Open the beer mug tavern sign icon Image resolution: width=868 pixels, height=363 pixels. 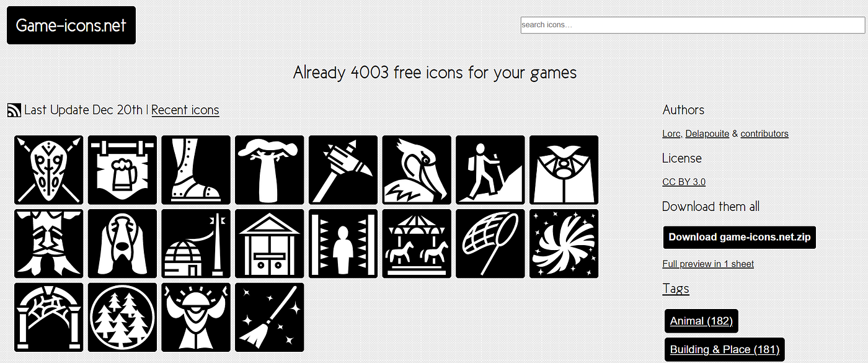(122, 170)
